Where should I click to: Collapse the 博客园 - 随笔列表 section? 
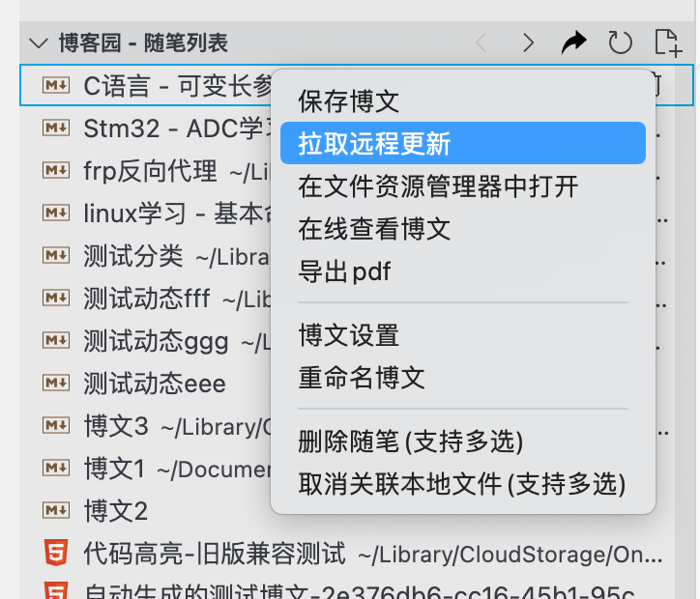pyautogui.click(x=39, y=43)
